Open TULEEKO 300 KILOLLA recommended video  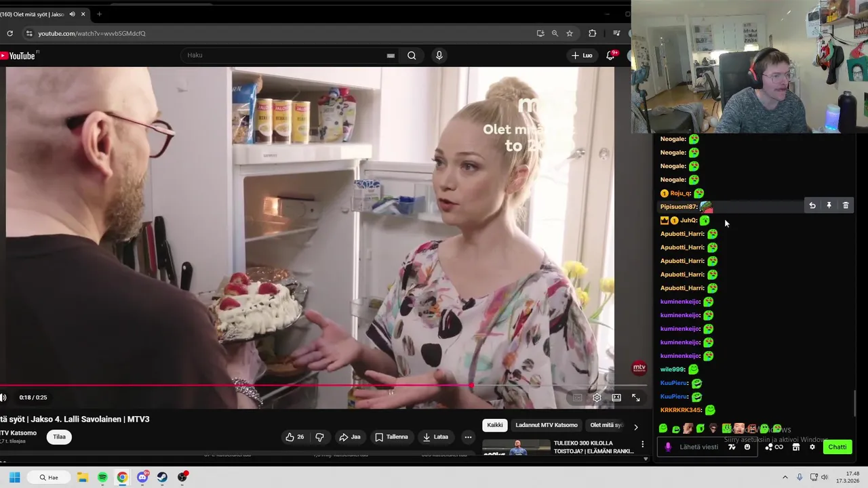tap(593, 447)
